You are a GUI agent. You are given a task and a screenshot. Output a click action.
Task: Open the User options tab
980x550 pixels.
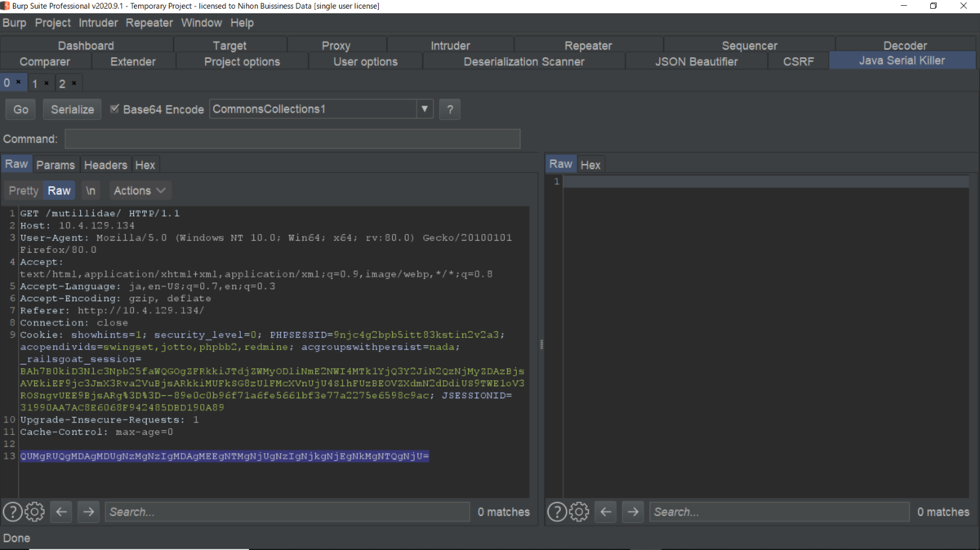pos(365,61)
